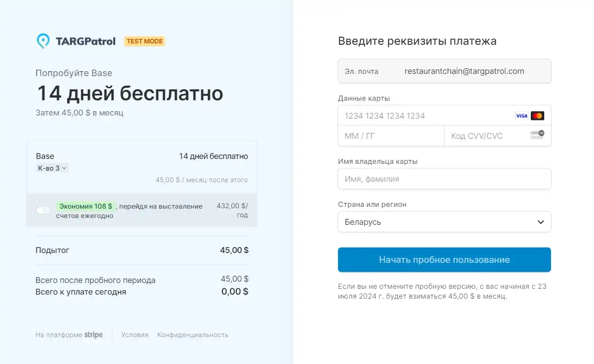Click the Подытог subtotal row
Screen dimensions: 594x364
pyautogui.click(x=142, y=250)
